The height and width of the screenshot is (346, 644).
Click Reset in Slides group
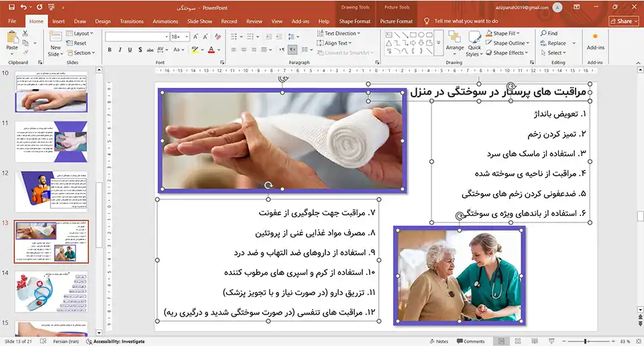[x=76, y=43]
